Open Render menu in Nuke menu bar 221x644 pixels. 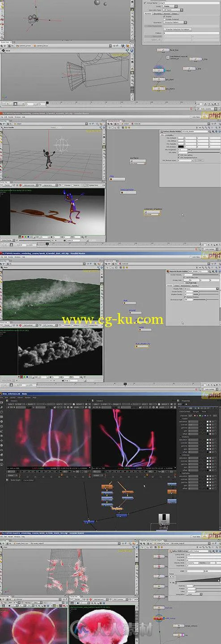pyautogui.click(x=27, y=397)
